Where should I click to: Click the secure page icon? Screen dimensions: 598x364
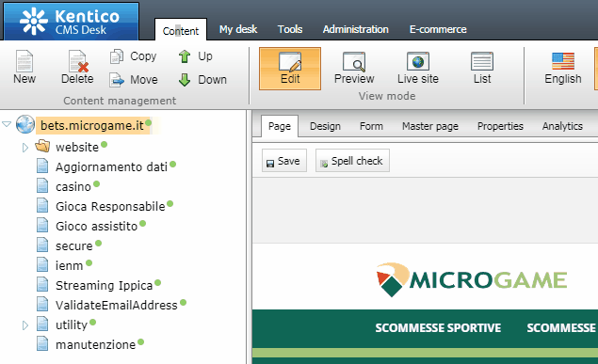click(42, 245)
